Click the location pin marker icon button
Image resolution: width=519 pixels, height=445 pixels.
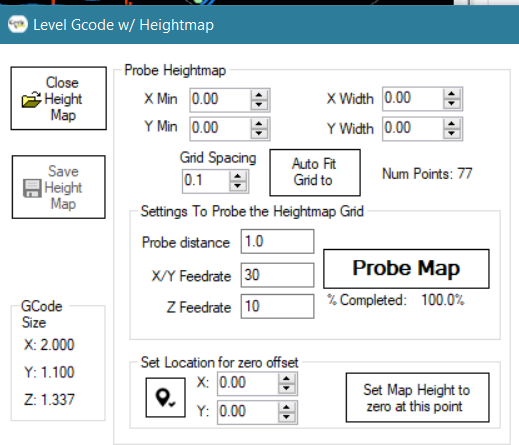(165, 397)
